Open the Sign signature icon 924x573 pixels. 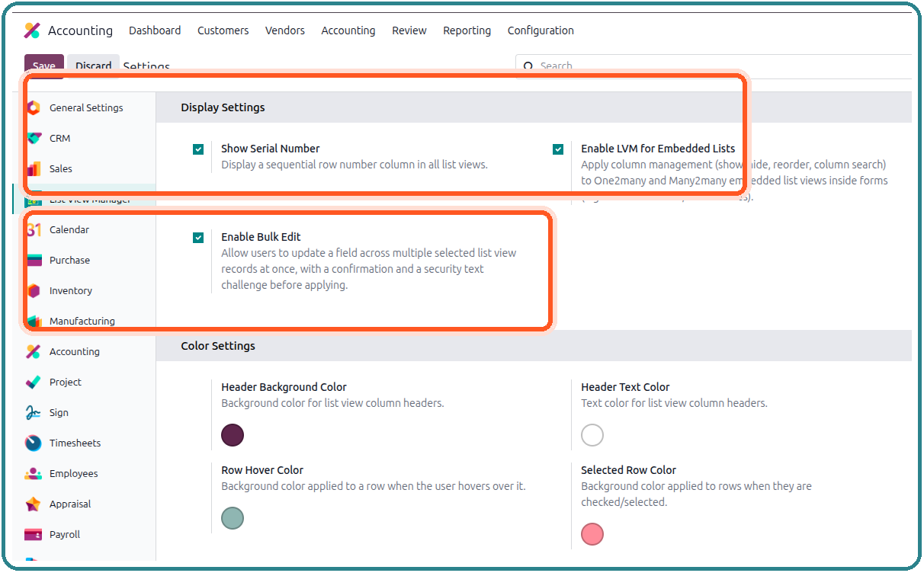pos(33,412)
